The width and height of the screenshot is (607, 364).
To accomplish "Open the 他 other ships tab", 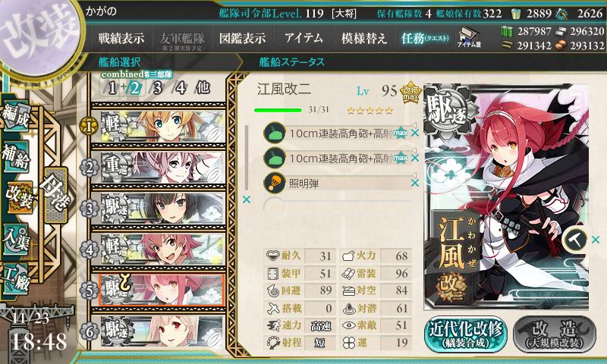I will click(x=203, y=88).
